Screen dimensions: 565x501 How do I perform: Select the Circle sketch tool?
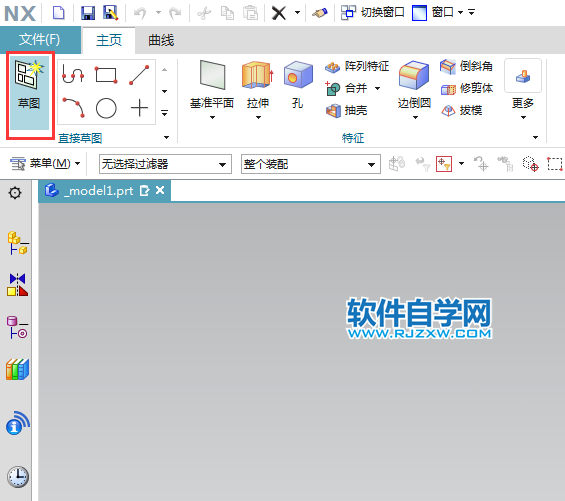point(106,108)
